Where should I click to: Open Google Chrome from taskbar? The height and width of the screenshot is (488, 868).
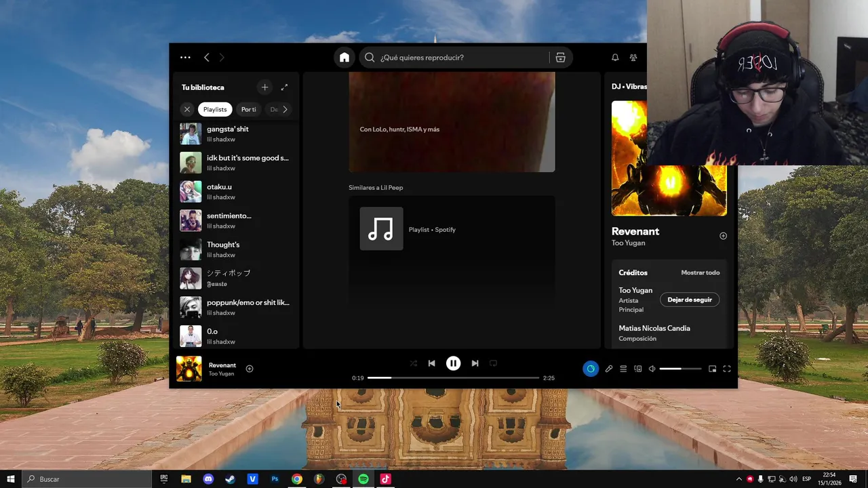[297, 479]
